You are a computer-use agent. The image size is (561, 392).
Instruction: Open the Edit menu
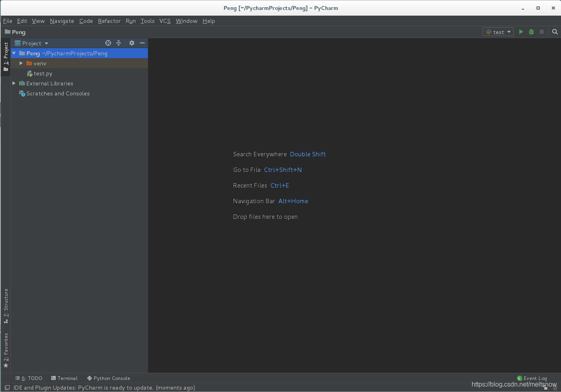pos(22,21)
